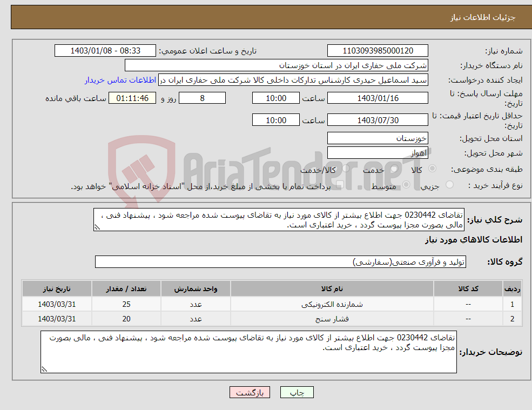Click the اطلاعات کالاهای مورد نیاز section heading

(474, 240)
